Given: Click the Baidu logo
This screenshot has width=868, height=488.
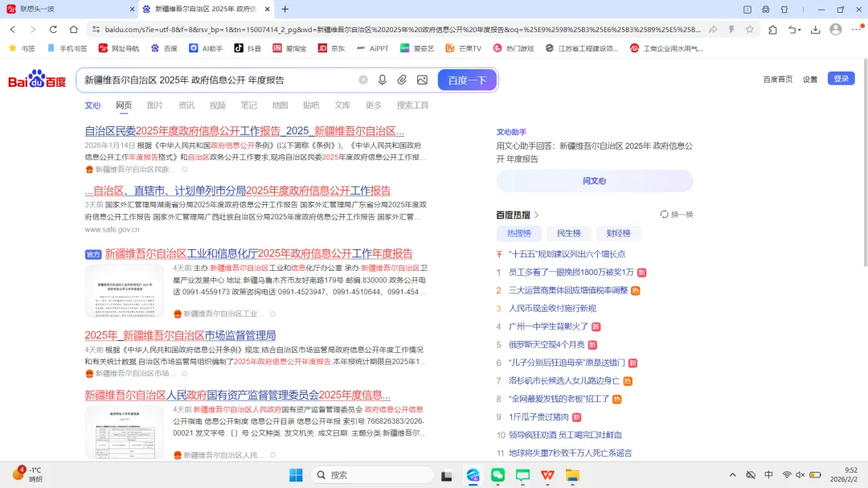Looking at the screenshot, I should [37, 80].
